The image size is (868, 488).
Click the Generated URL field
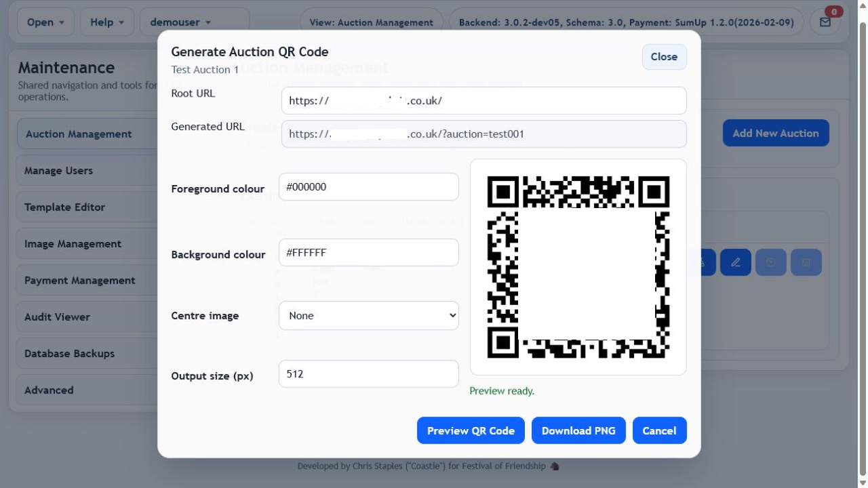484,134
